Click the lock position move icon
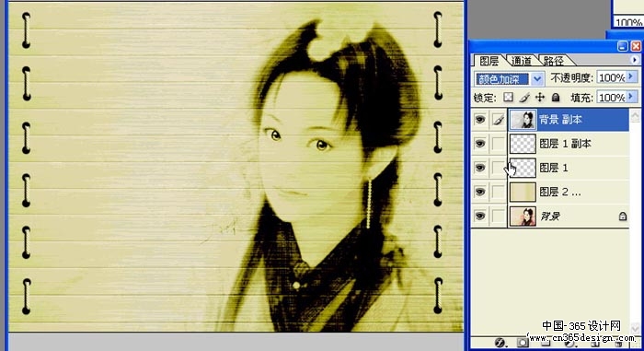Image resolution: width=644 pixels, height=351 pixels. coord(540,97)
